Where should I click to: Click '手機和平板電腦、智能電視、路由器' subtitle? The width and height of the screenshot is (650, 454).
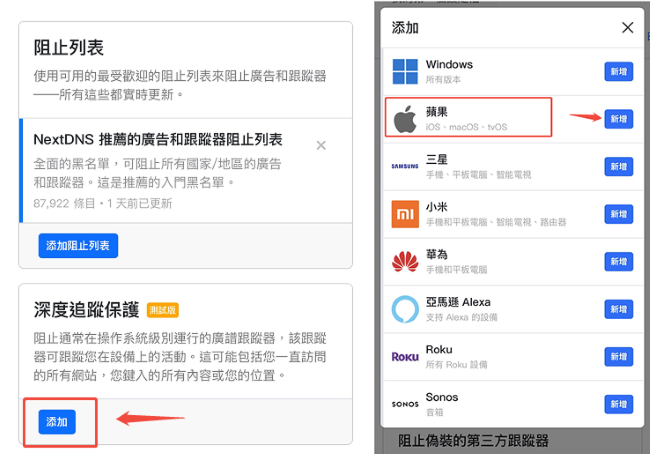(x=496, y=222)
